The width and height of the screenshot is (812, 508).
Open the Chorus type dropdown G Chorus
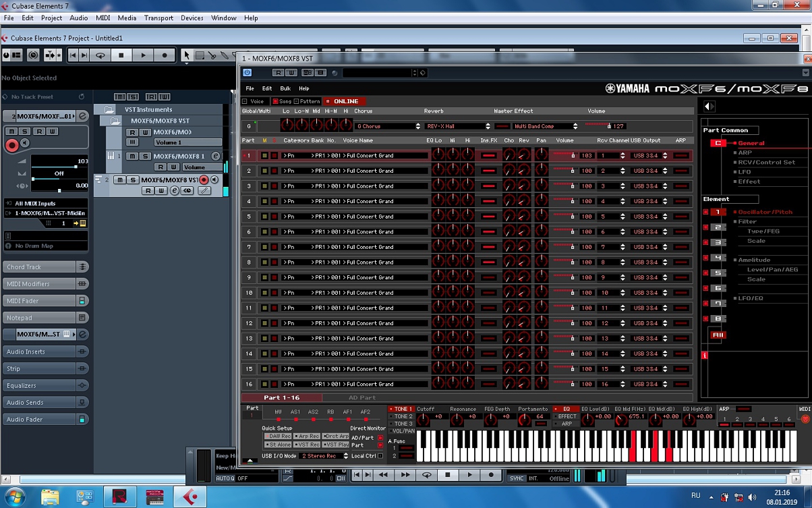(388, 126)
